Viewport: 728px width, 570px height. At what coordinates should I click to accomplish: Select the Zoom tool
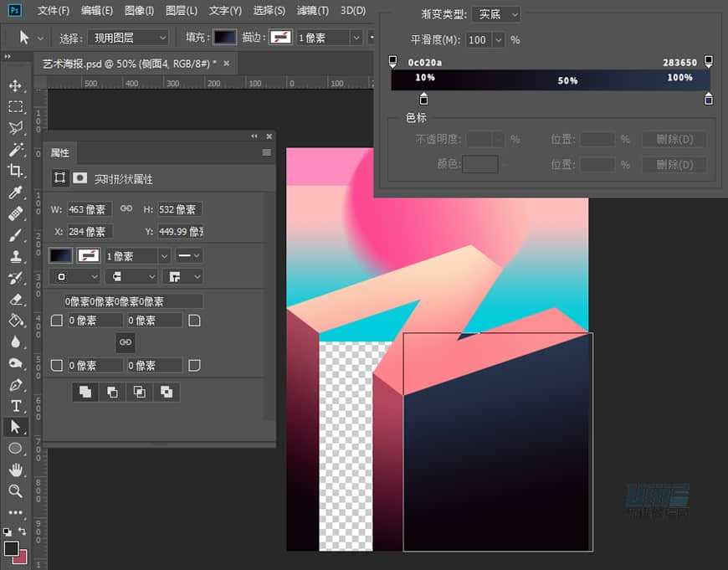[15, 491]
